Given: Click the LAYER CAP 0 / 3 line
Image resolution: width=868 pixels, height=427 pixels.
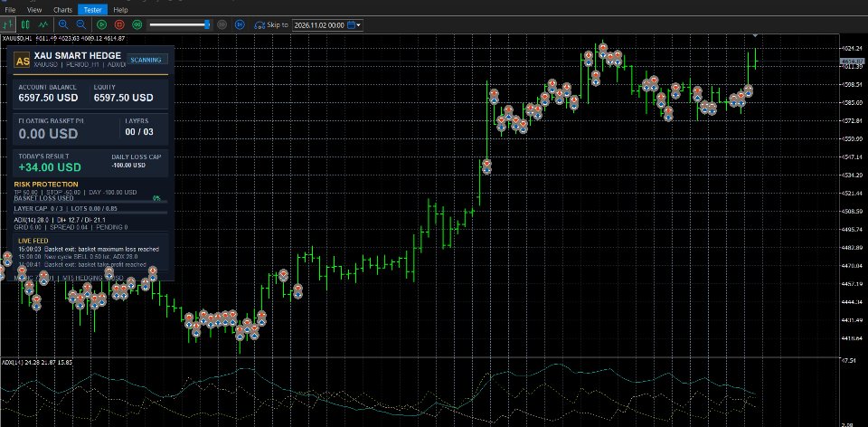Looking at the screenshot, I should [65, 209].
